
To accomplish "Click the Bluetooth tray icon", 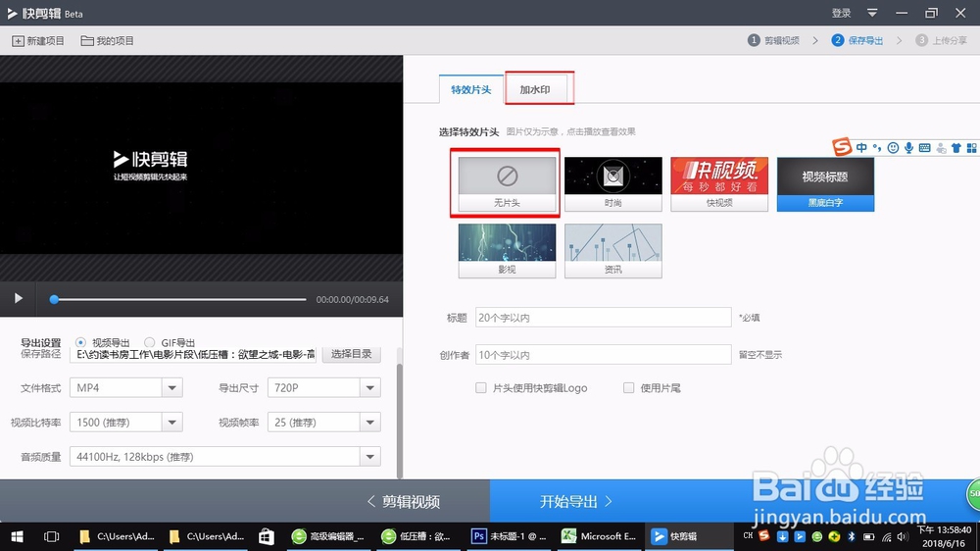I will 851,536.
